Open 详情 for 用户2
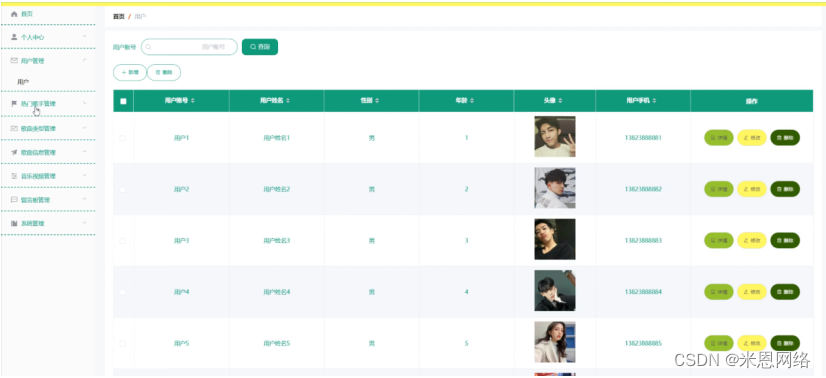The width and height of the screenshot is (826, 378). click(x=719, y=189)
